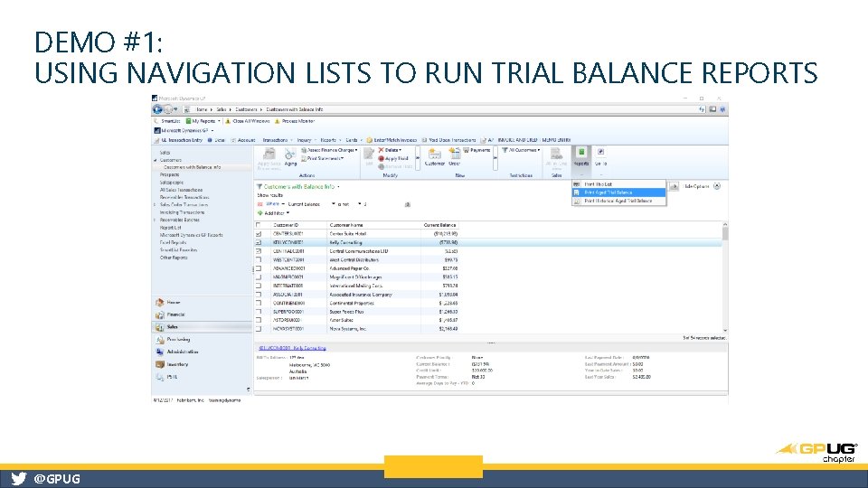The width and height of the screenshot is (868, 488).
Task: Open the Inquiry menu
Action: 306,141
